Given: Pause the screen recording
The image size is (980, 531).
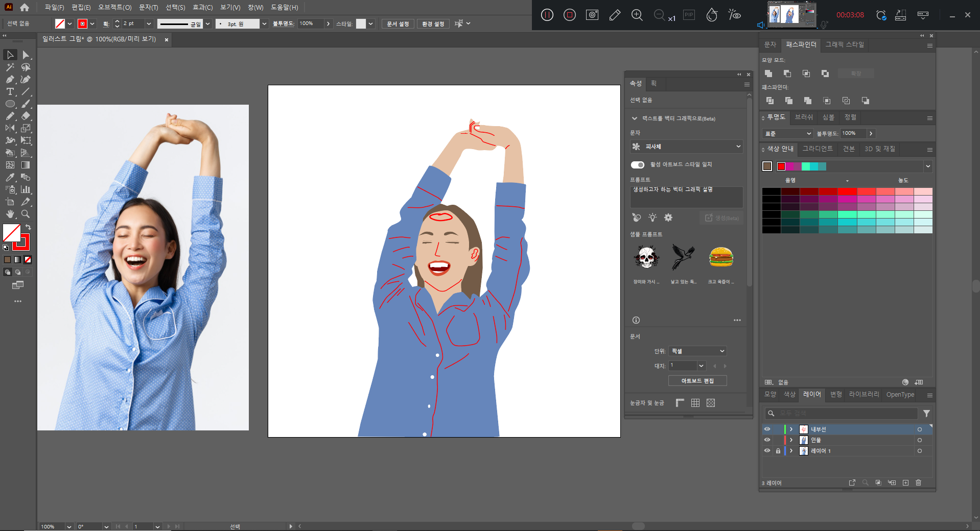Looking at the screenshot, I should (x=547, y=15).
